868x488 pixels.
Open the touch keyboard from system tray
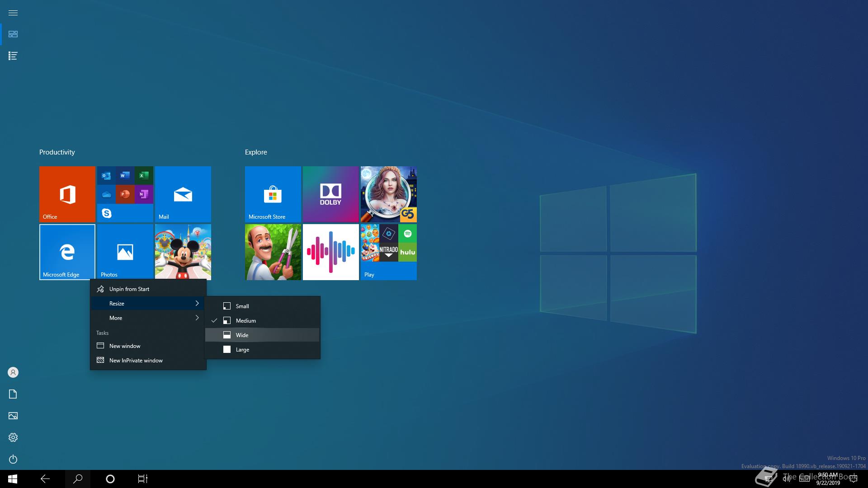[804, 479]
